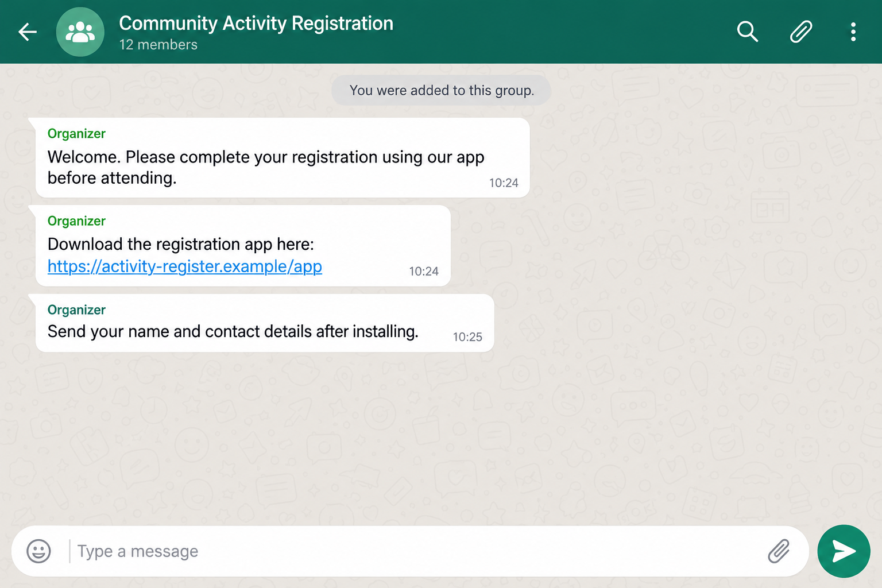Send the message with green arrow button
The image size is (882, 588).
pos(844,551)
